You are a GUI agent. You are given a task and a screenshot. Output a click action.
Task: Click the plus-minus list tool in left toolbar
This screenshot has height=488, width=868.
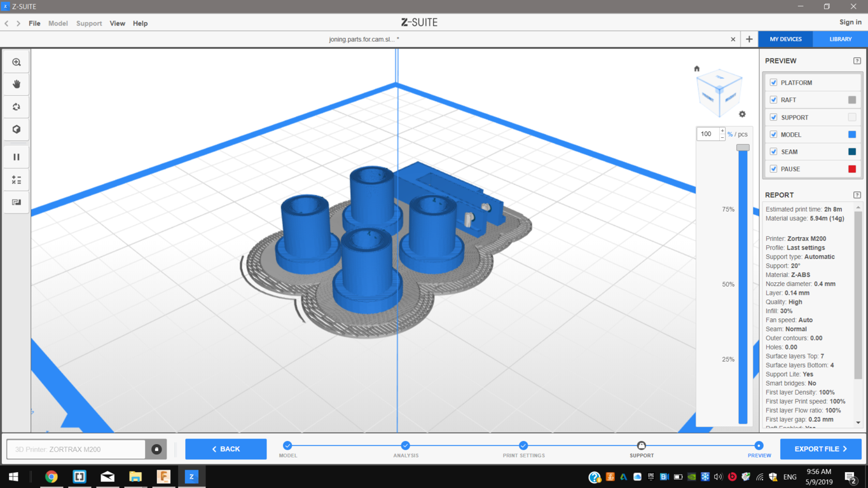[17, 180]
